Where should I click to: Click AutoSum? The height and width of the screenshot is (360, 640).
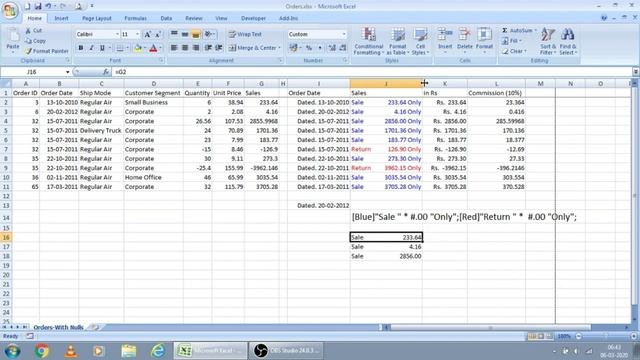coord(517,31)
